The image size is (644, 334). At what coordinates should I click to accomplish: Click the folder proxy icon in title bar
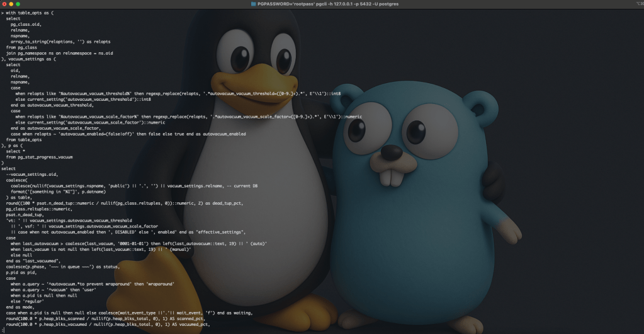click(x=253, y=4)
